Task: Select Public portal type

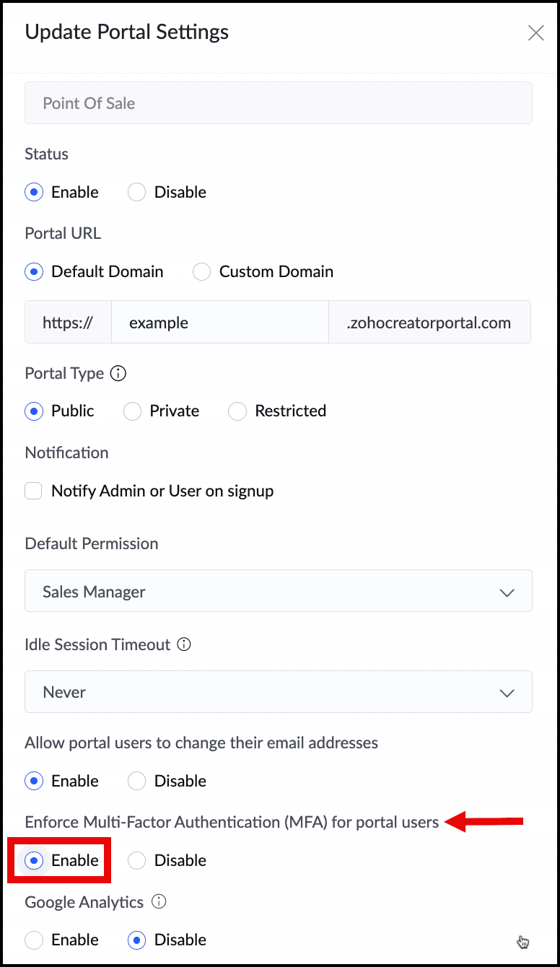Action: click(34, 411)
